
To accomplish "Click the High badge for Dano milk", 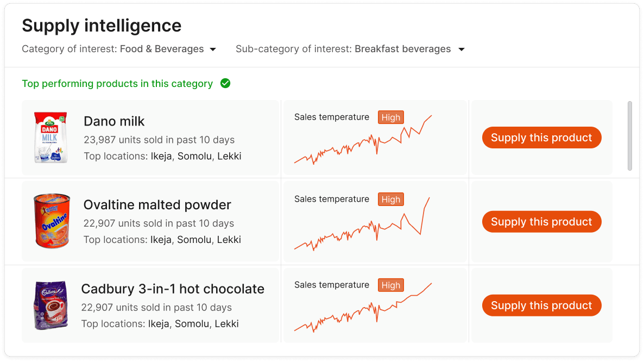I will point(390,117).
